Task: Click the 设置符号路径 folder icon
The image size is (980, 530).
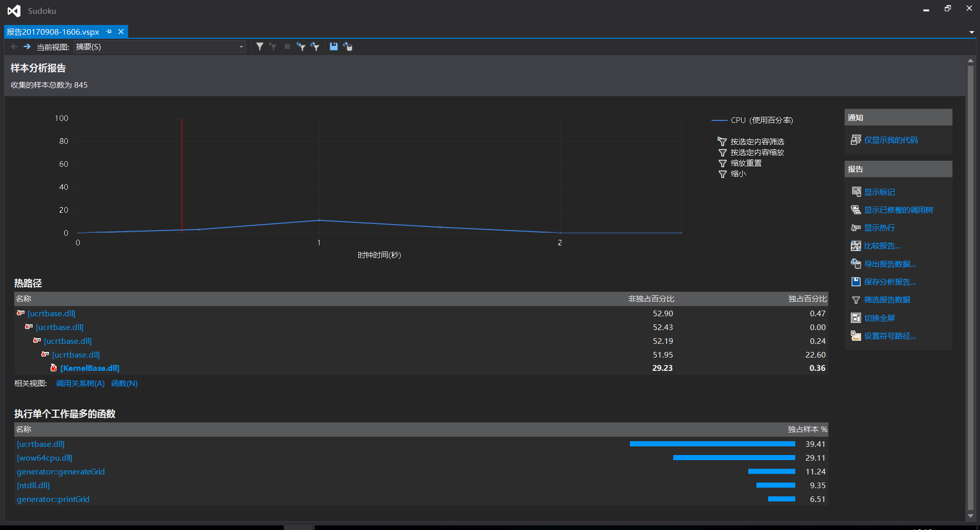Action: coord(856,336)
